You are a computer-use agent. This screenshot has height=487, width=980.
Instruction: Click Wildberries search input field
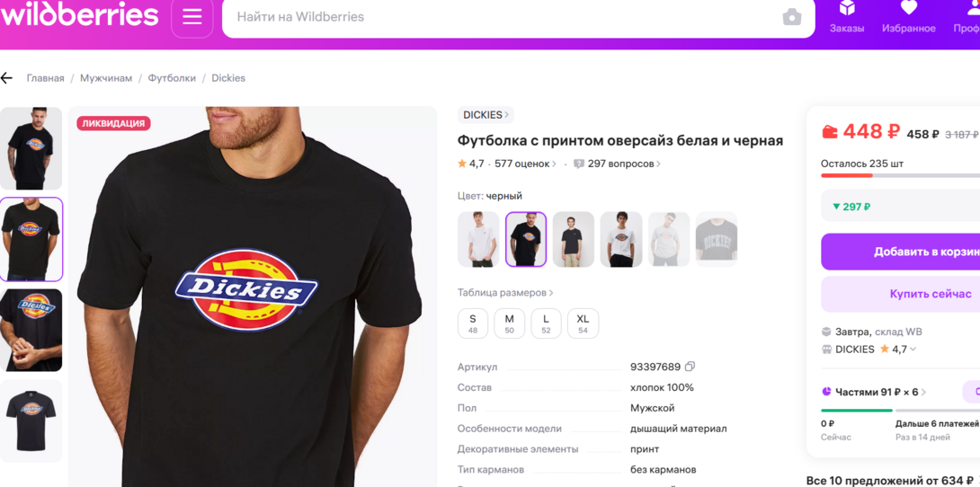503,17
